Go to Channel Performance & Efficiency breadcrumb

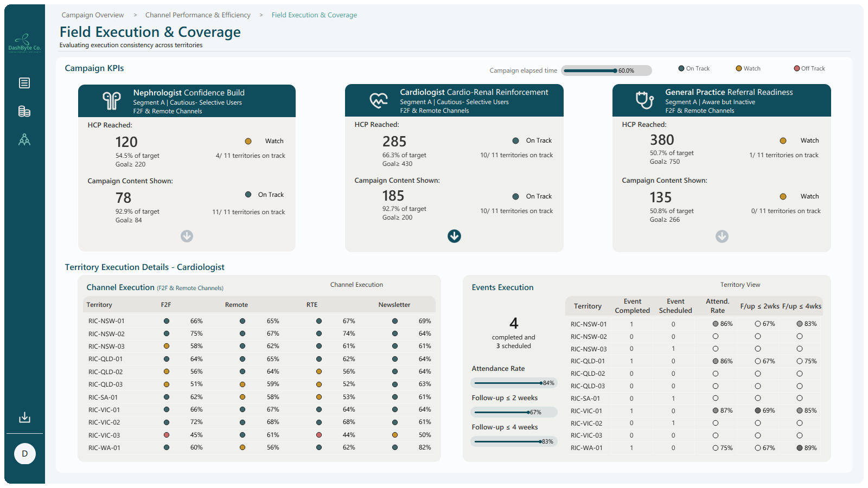pyautogui.click(x=198, y=15)
